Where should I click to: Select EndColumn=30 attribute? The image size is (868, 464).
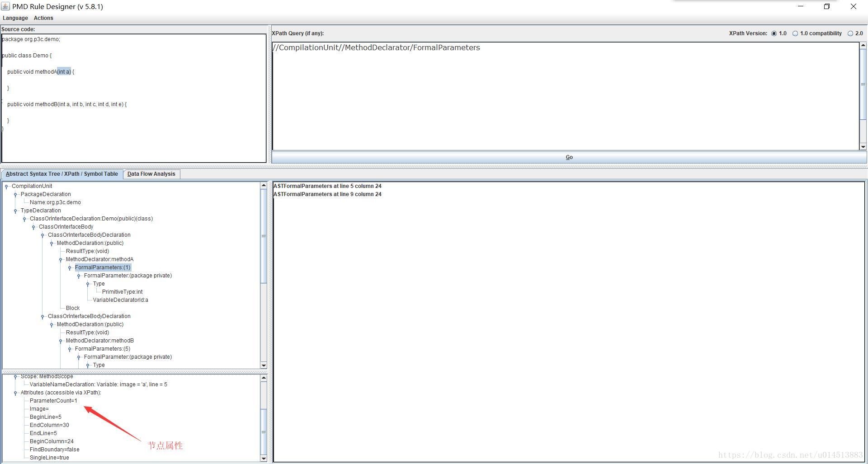point(49,425)
